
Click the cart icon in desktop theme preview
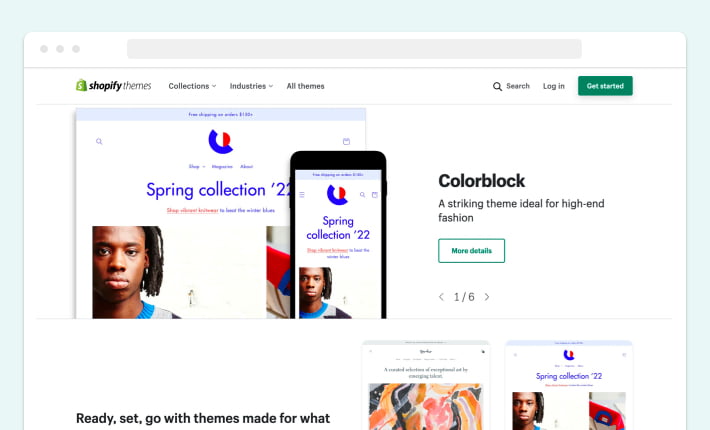346,141
